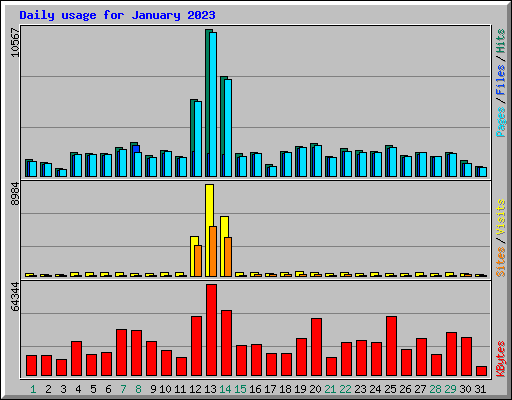Click the tallest yellow Visits bar, day 13
512x400 pixels.
(209, 230)
